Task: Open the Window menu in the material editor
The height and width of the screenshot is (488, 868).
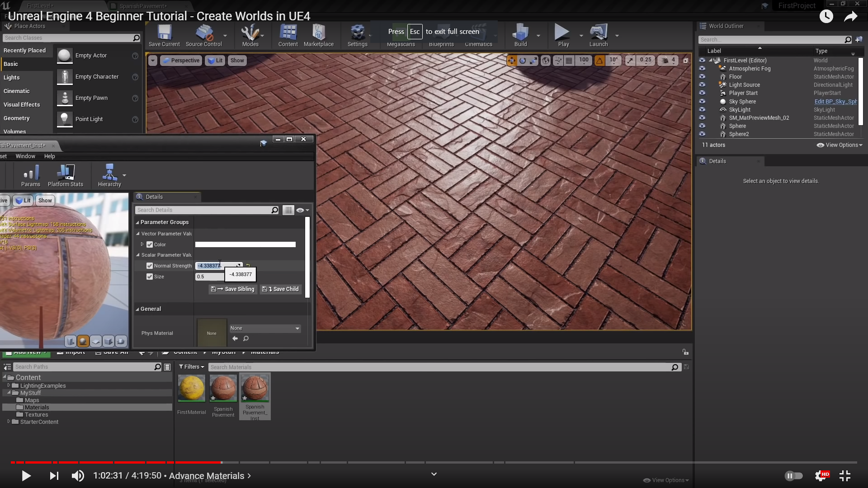Action: coord(25,156)
